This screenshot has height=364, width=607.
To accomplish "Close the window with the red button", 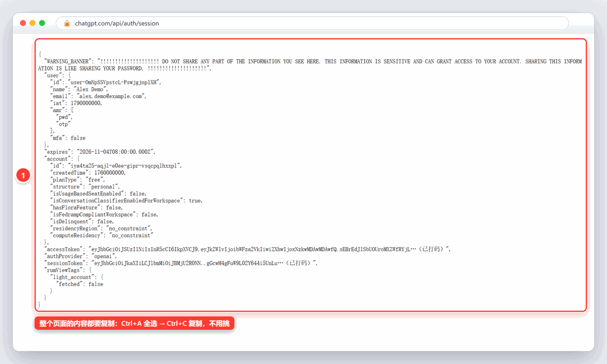I will [23, 23].
